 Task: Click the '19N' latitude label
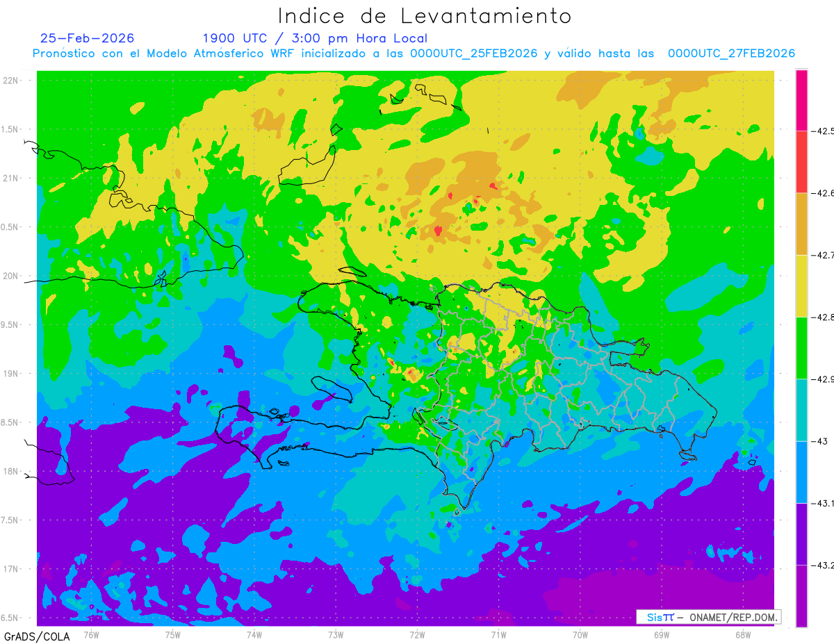point(11,374)
